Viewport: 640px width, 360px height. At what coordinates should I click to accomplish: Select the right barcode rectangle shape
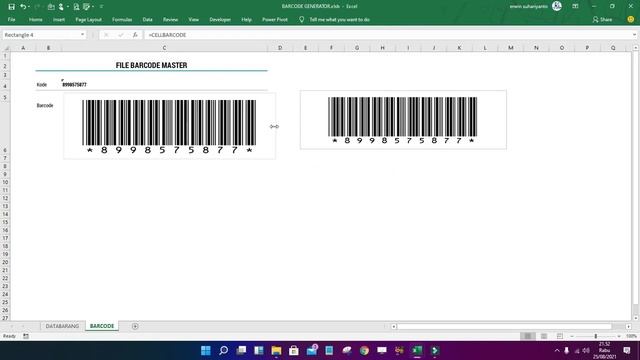point(403,120)
